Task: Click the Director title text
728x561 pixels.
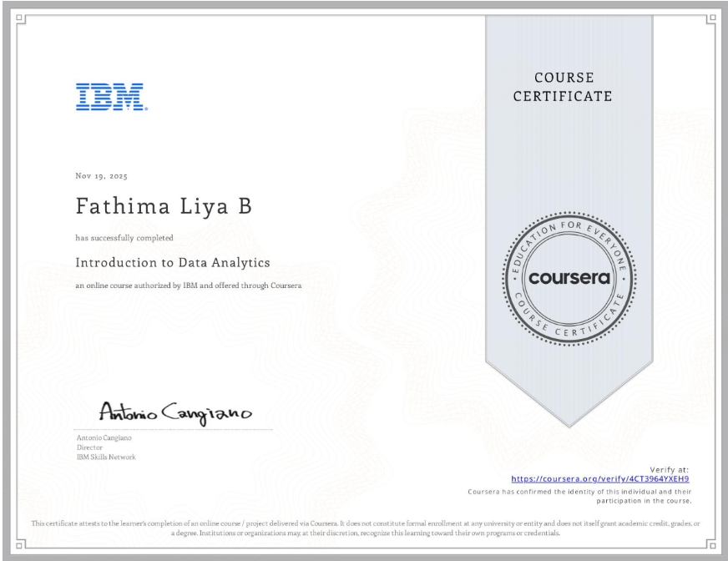Action: [89, 447]
